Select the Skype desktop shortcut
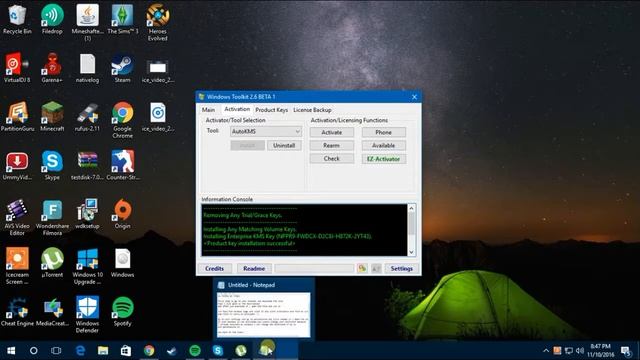The image size is (640, 360). coord(52,166)
